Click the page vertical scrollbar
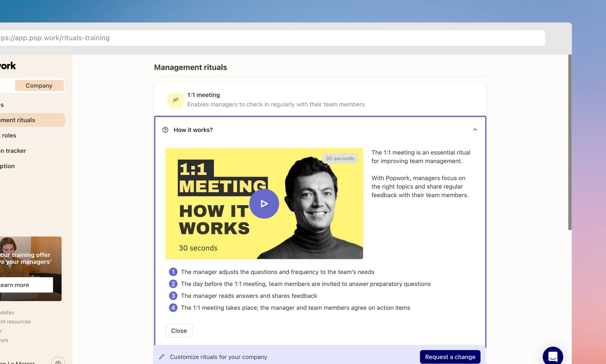 tap(570, 142)
